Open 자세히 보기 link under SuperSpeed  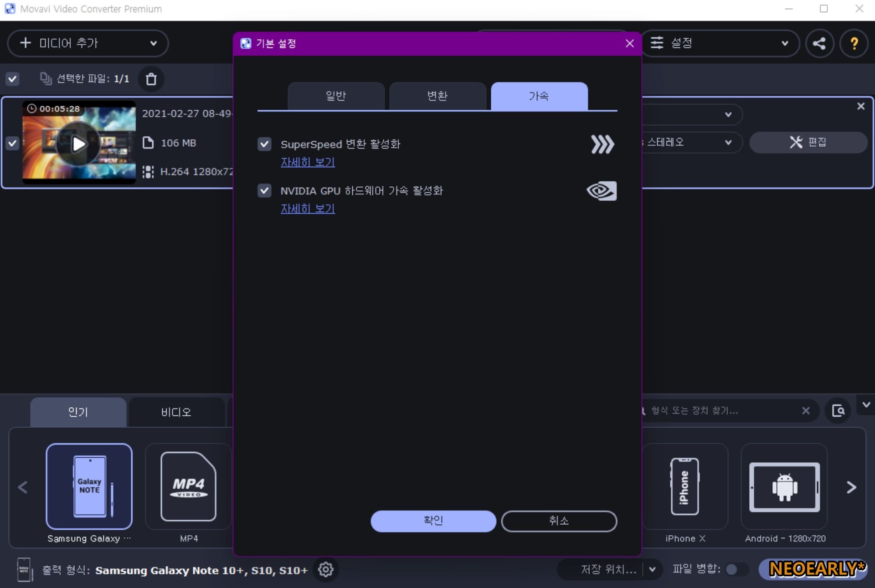308,162
